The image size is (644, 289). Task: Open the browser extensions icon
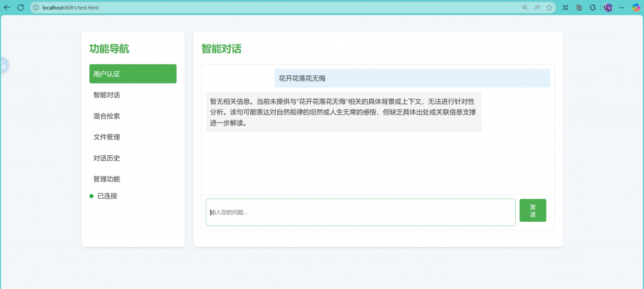pos(592,8)
